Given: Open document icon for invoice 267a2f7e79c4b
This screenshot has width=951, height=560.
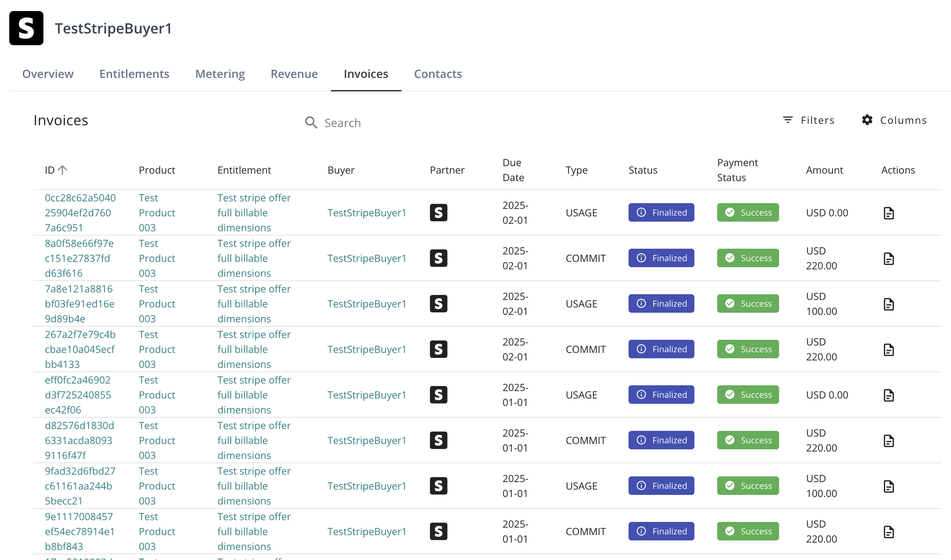Looking at the screenshot, I should point(889,350).
